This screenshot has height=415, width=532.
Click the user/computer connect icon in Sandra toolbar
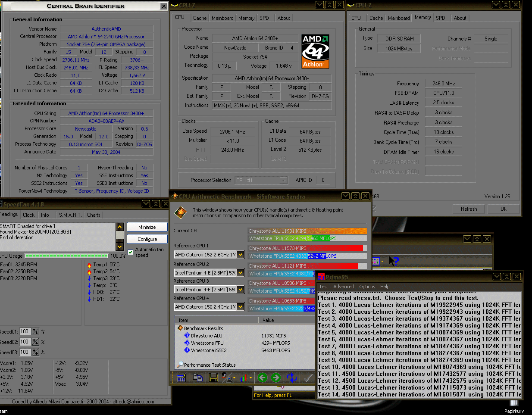click(227, 378)
